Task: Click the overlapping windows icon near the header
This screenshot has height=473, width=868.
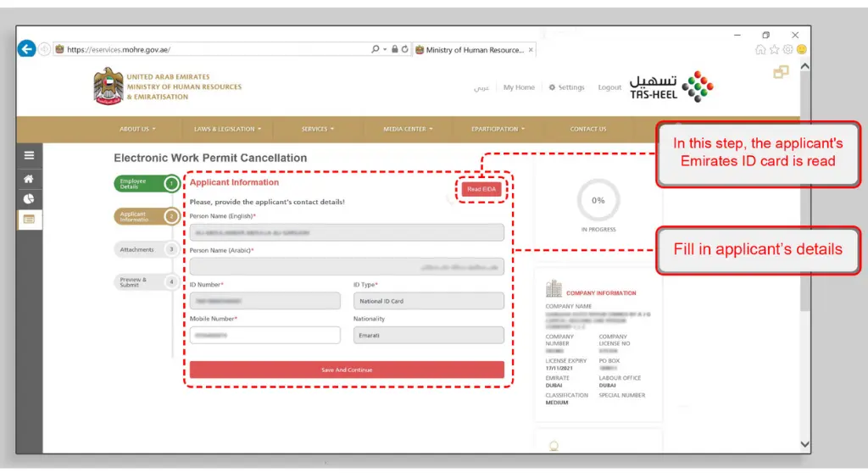Action: 781,72
